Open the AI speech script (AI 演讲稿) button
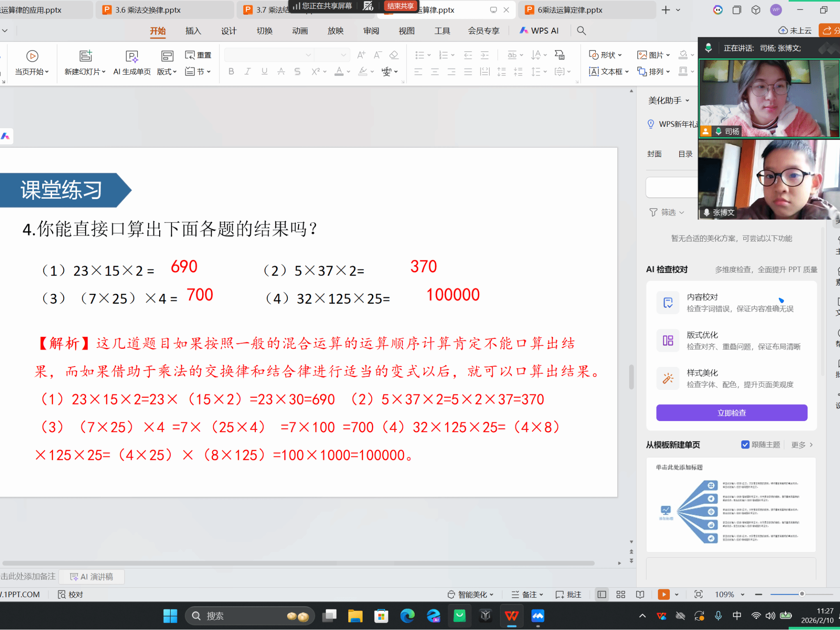This screenshot has width=840, height=630. (x=91, y=577)
